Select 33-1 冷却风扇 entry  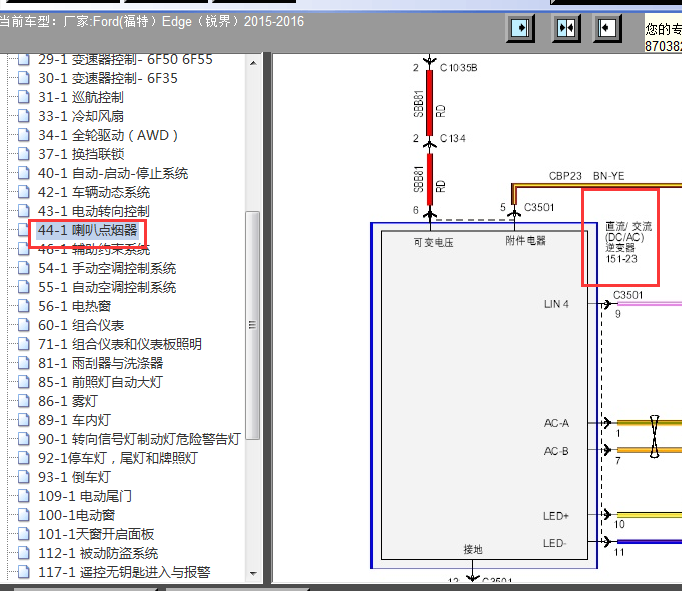tap(81, 116)
